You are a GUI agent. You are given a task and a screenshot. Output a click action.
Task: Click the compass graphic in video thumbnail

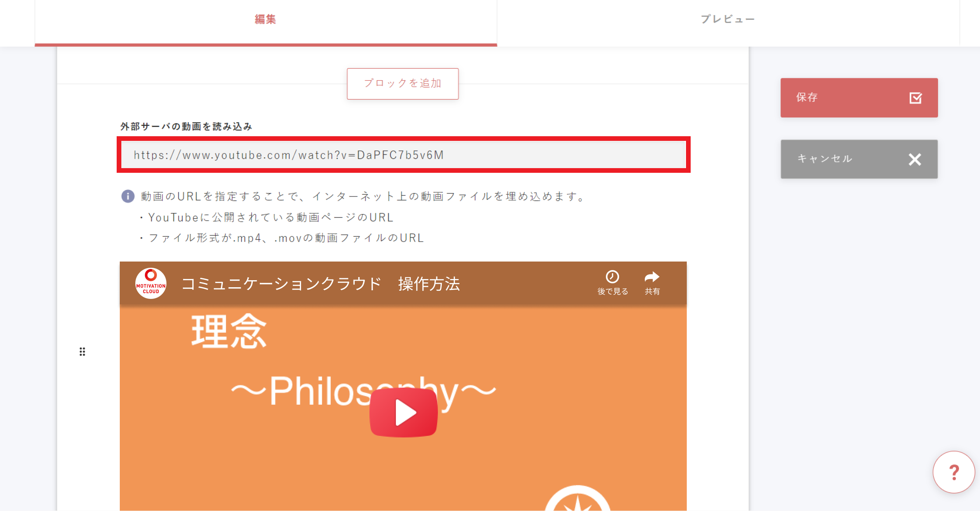click(577, 498)
